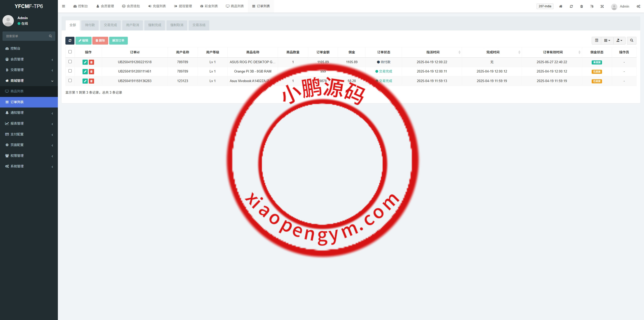Open the 充值列表 top tab
Image resolution: width=644 pixels, height=320 pixels.
[157, 6]
